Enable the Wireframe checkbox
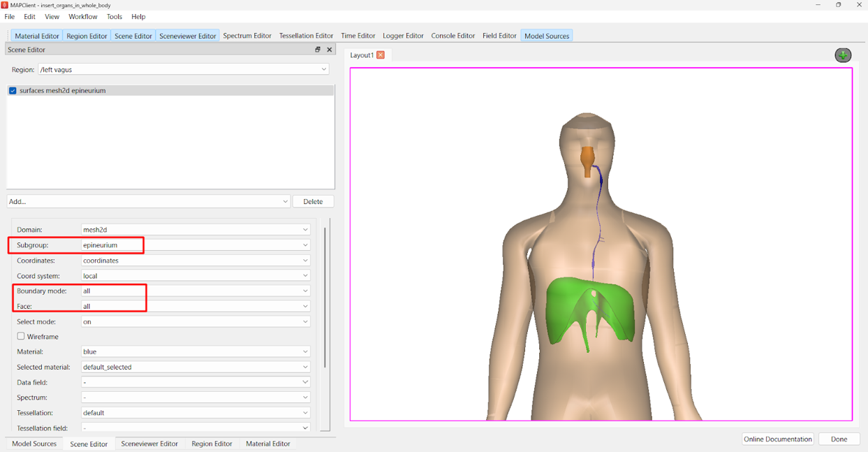Screen dimensions: 868x452 (x=21, y=336)
